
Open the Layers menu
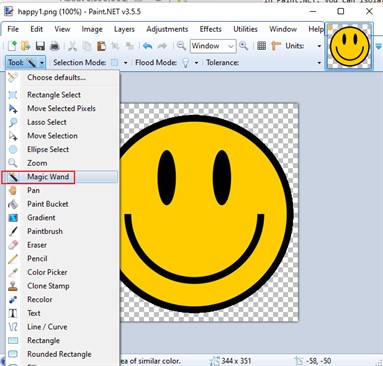[124, 29]
